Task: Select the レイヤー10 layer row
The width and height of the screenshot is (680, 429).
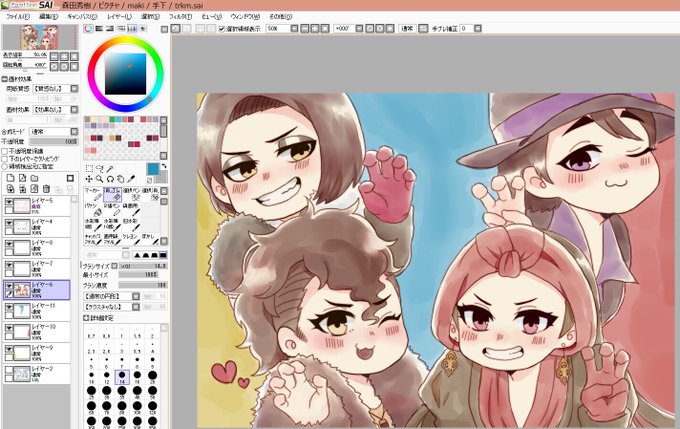Action: 36,332
